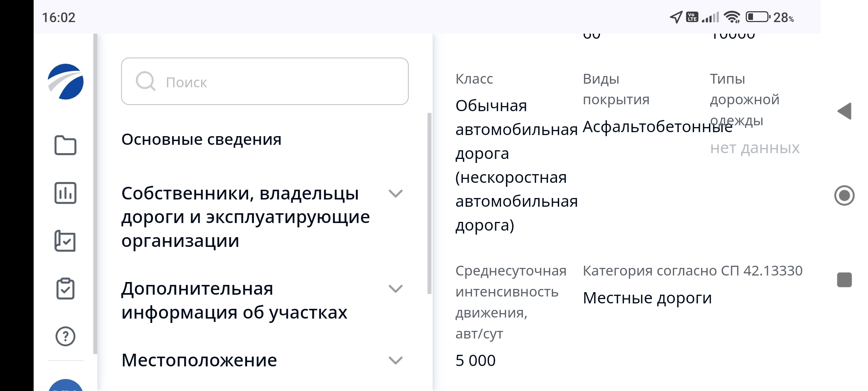Viewport: 868px width, 391px height.
Task: Expand Собственники, владельцы дороги section chevron
Action: pyautogui.click(x=395, y=194)
